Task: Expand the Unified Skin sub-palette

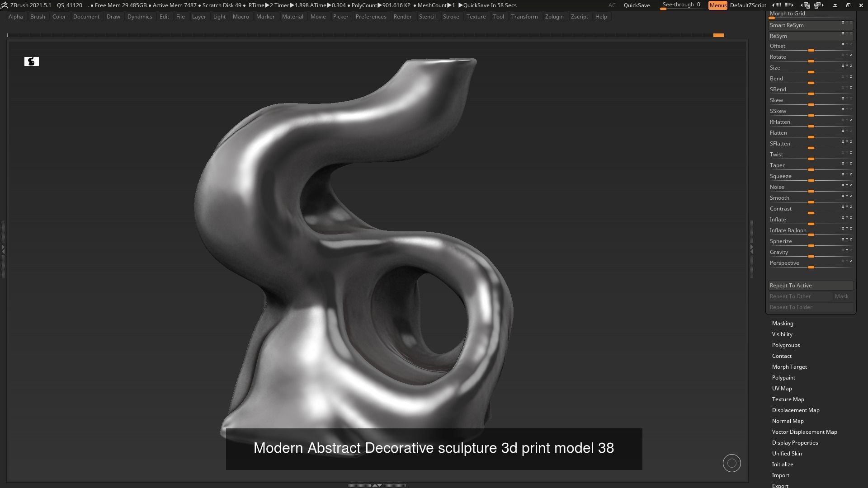Action: click(787, 454)
